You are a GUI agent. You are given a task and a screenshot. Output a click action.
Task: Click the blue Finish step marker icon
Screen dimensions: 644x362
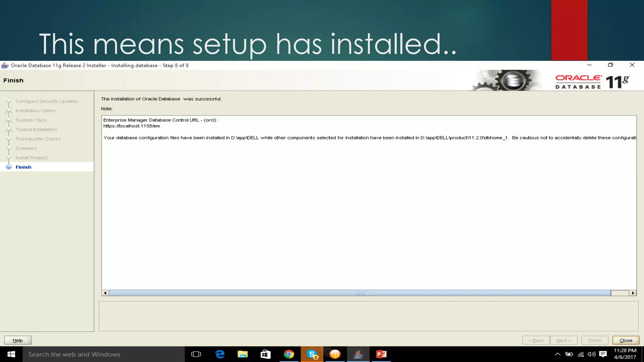tap(9, 167)
